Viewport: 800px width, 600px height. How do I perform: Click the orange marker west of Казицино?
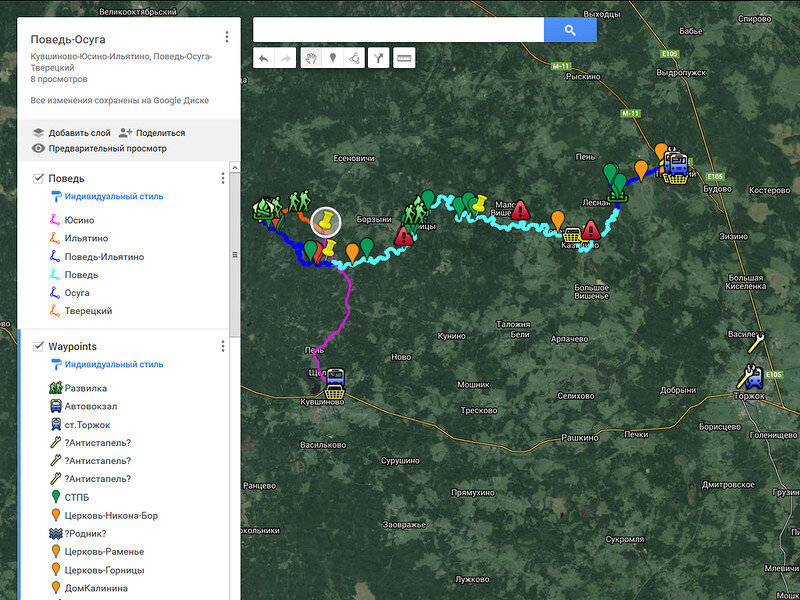[x=558, y=220]
